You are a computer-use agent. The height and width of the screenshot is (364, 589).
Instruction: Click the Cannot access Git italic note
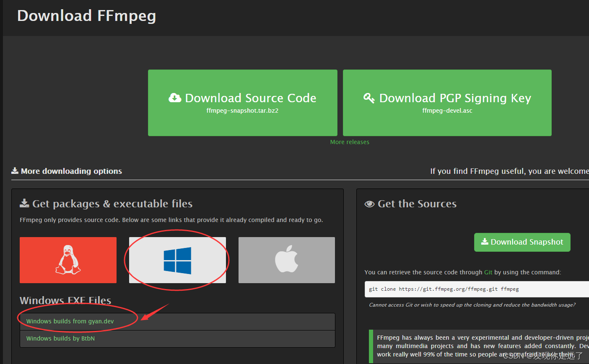(472, 305)
